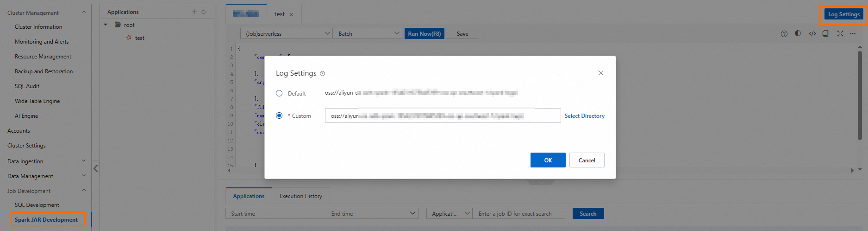Collapse the left sidebar using the arrow handle
Screen dimensions: 868x231
(96, 168)
